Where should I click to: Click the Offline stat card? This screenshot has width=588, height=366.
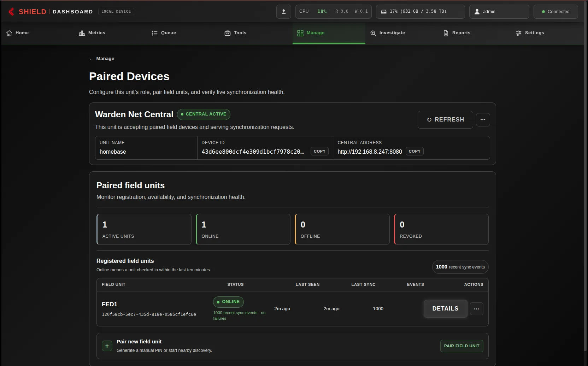[x=342, y=229]
